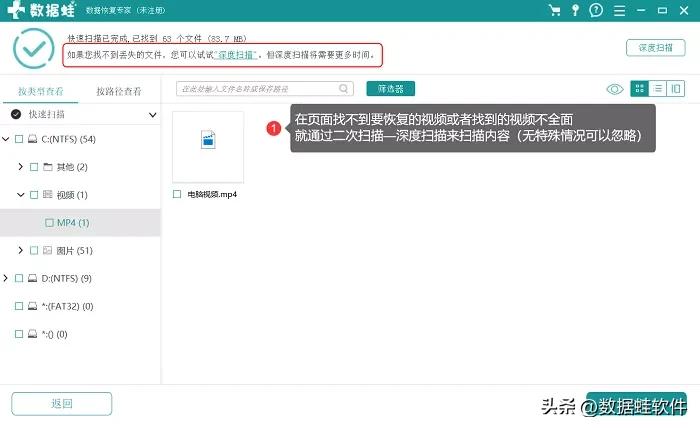The height and width of the screenshot is (428, 700).
Task: Switch to detail pane view
Action: coord(677,89)
